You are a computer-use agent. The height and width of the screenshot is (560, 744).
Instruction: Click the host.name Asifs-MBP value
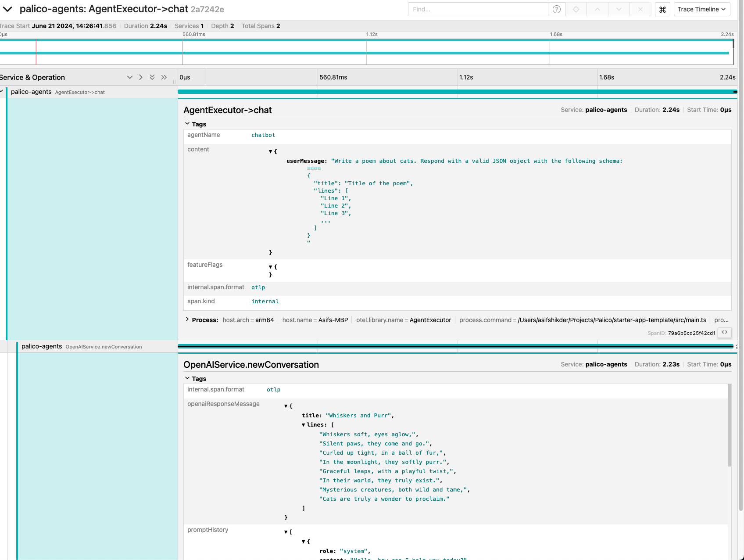pos(333,320)
